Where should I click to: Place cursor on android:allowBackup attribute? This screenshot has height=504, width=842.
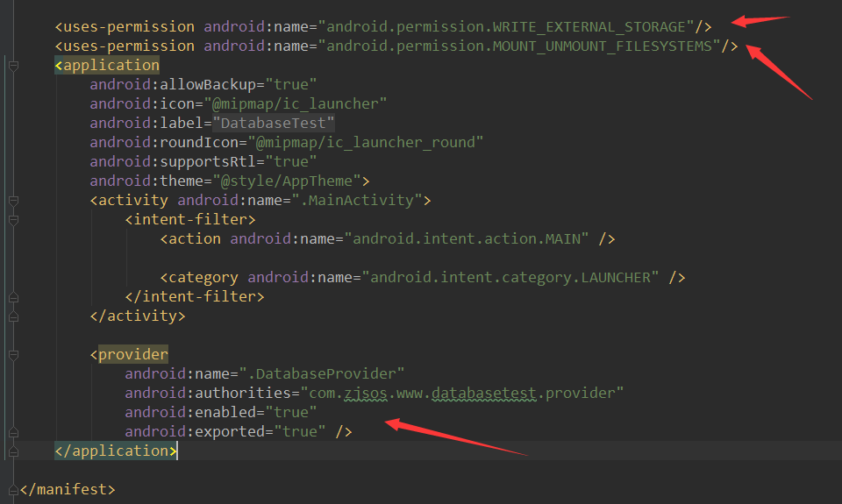pos(173,85)
